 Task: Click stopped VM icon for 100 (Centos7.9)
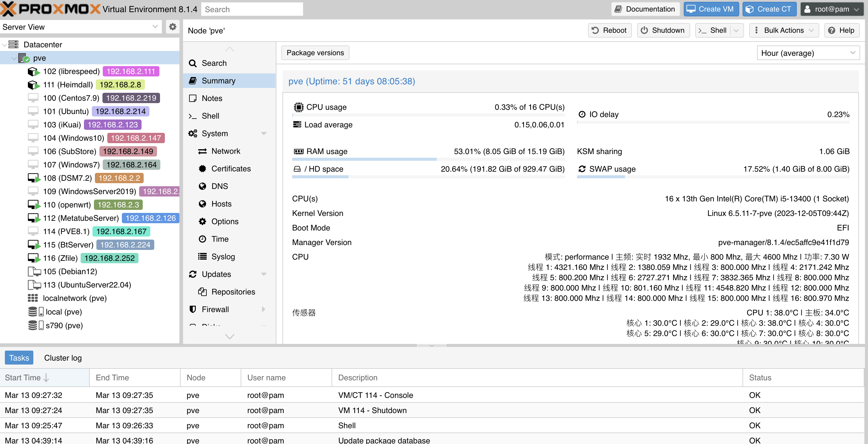pos(33,98)
